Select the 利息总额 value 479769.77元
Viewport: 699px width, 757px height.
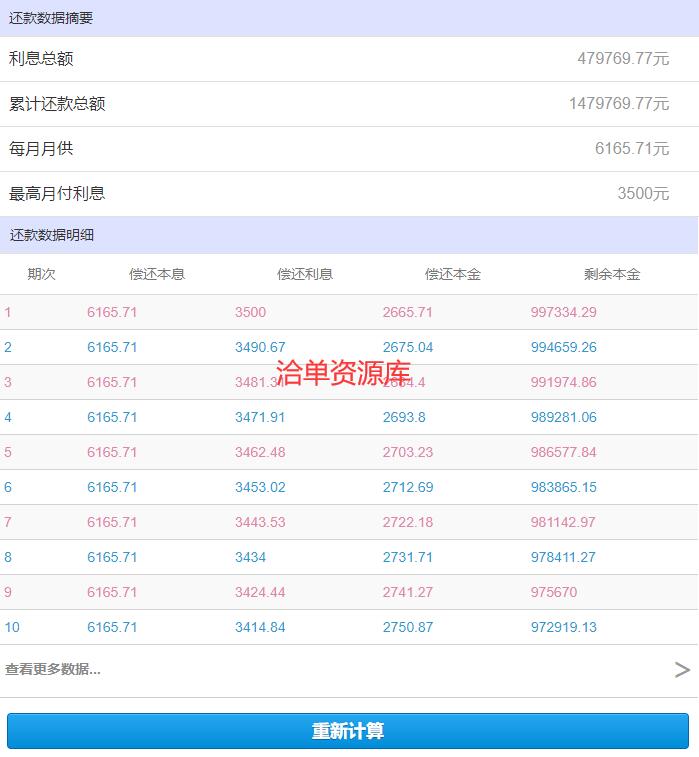[623, 59]
